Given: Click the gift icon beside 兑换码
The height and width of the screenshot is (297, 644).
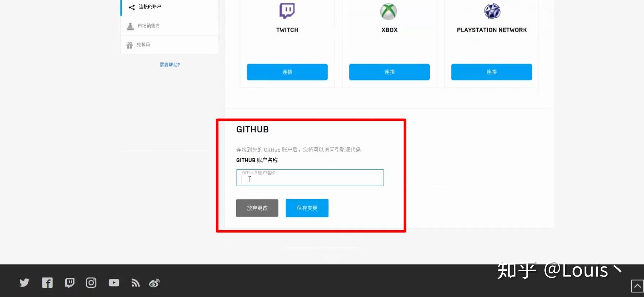Looking at the screenshot, I should point(130,45).
